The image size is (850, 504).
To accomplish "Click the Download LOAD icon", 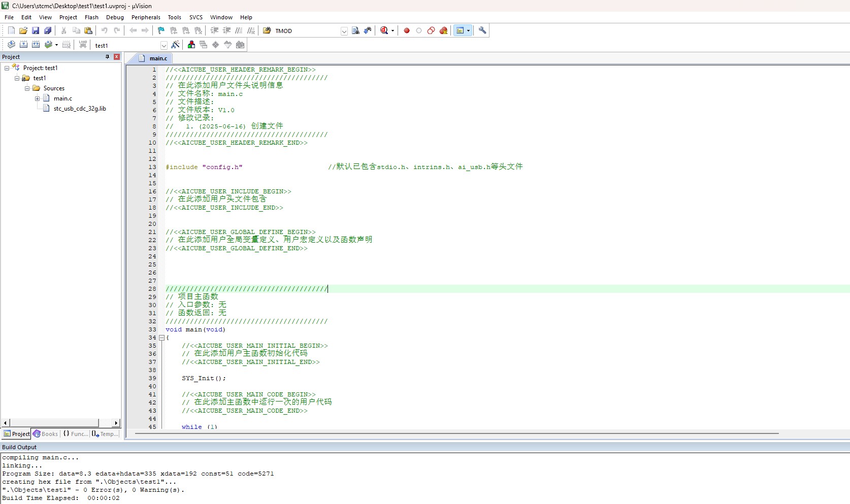I will pyautogui.click(x=83, y=45).
